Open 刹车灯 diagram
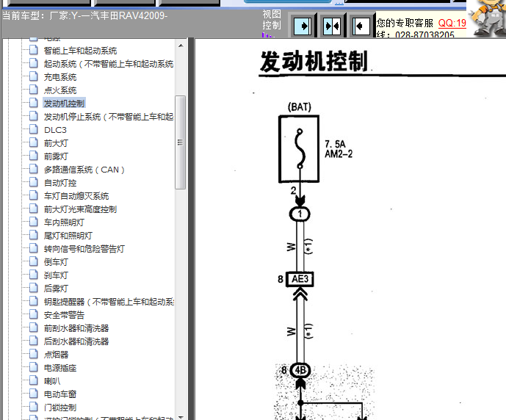Image resolution: width=506 pixels, height=420 pixels. [56, 275]
